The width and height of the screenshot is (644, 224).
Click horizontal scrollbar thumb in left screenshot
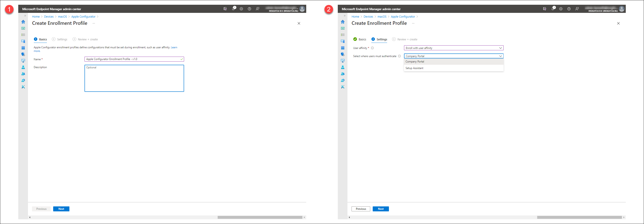(260, 217)
